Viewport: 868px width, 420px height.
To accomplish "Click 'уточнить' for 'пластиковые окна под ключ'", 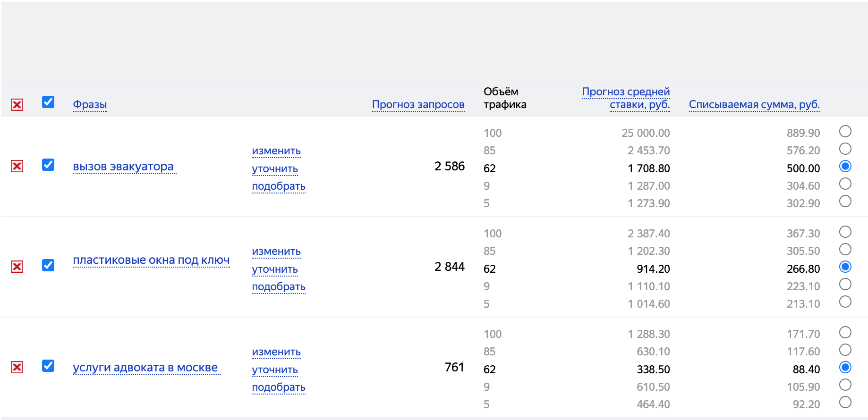I will (x=275, y=269).
